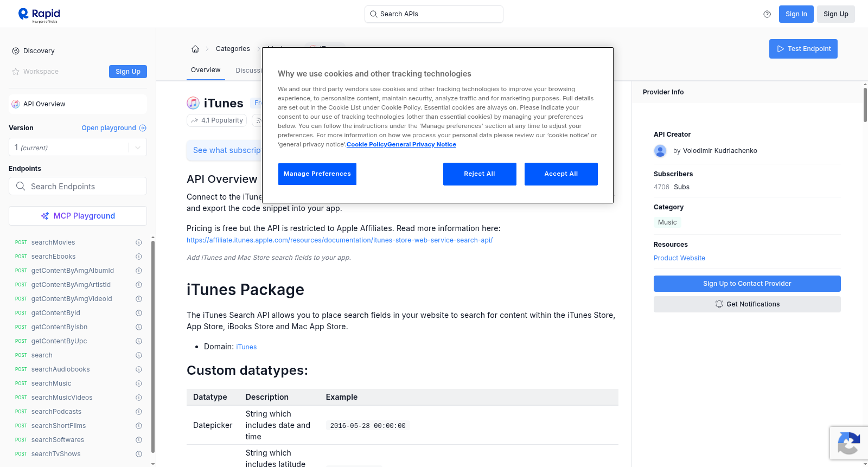Click the Sign In button

tap(796, 14)
